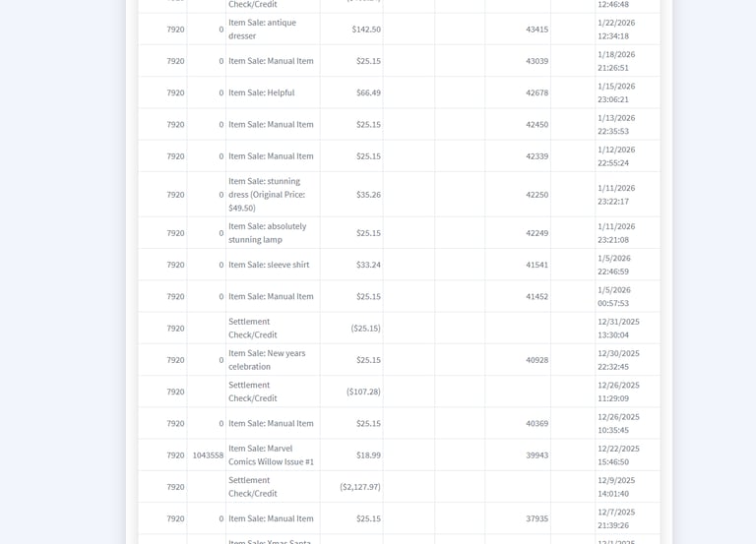Viewport: 756px width, 544px height.
Task: Click SKU number 1043558
Action: coord(208,455)
